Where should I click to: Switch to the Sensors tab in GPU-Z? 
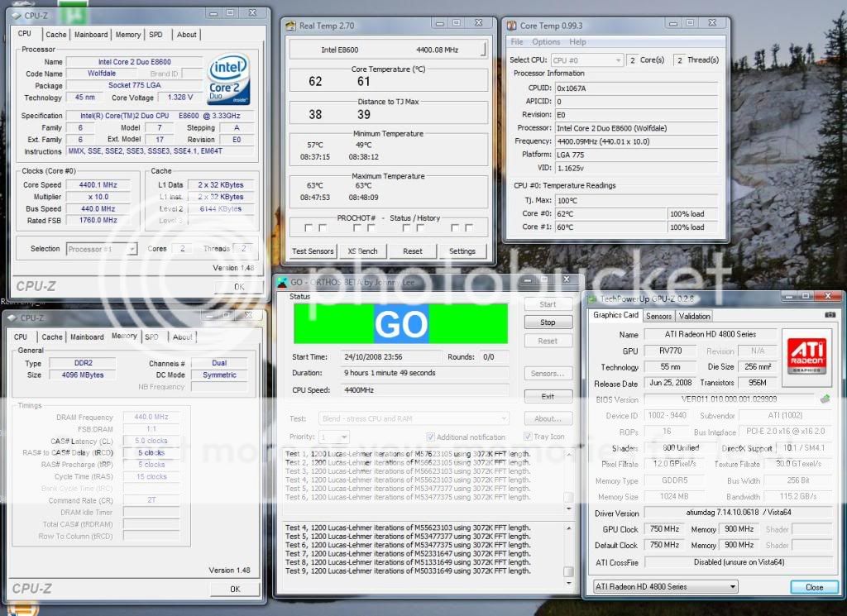coord(658,316)
